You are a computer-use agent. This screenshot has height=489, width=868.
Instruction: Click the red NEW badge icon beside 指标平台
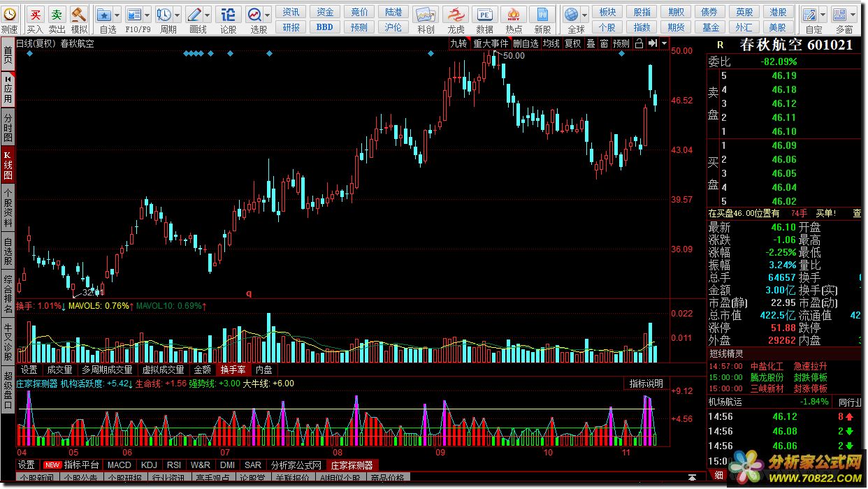click(52, 465)
